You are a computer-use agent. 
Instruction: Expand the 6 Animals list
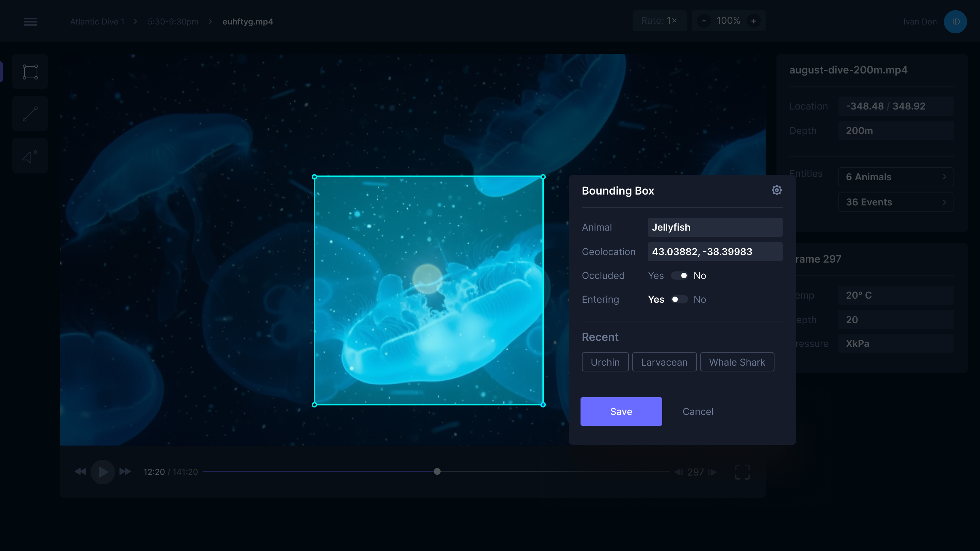pos(896,177)
